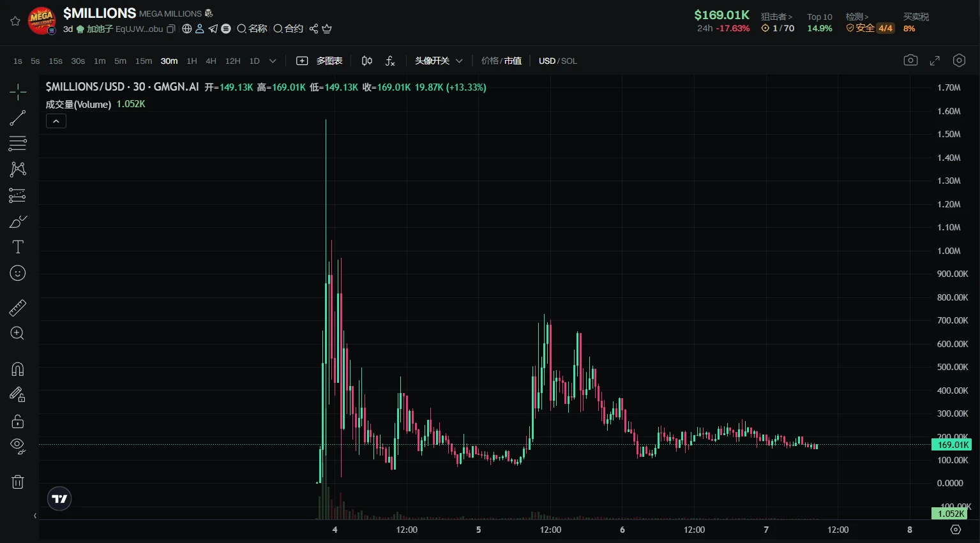Image resolution: width=980 pixels, height=543 pixels.
Task: Select the 5m timeframe
Action: 120,61
